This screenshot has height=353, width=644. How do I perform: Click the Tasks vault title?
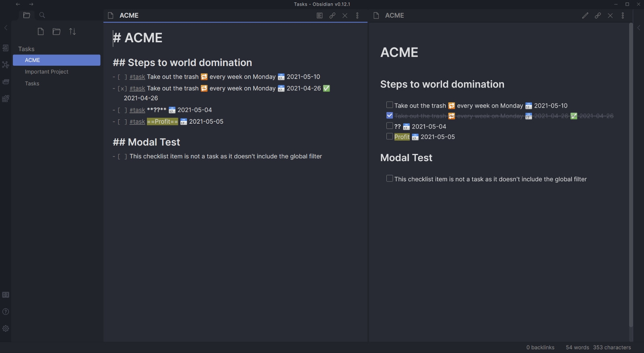[x=26, y=49]
